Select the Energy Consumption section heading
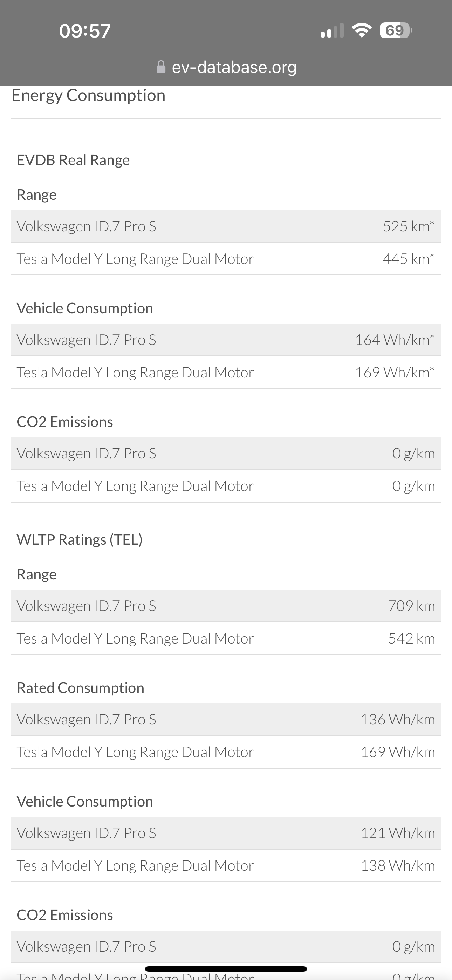The image size is (452, 980). click(88, 95)
